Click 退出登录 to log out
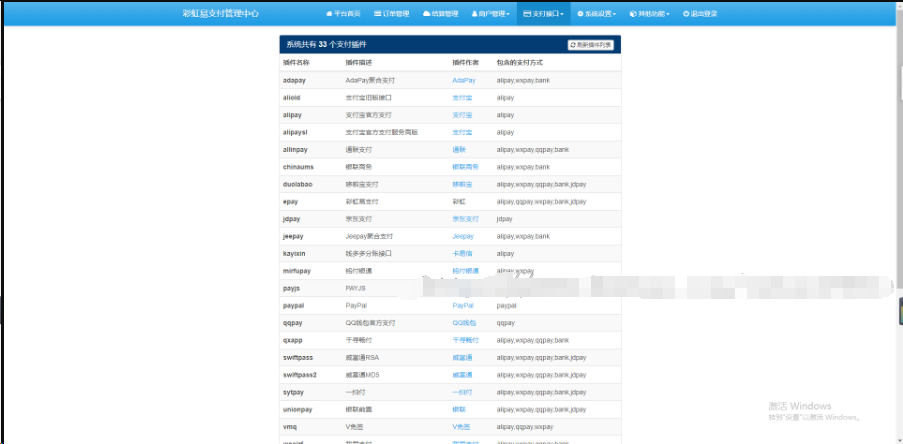903x444 pixels. (x=700, y=14)
